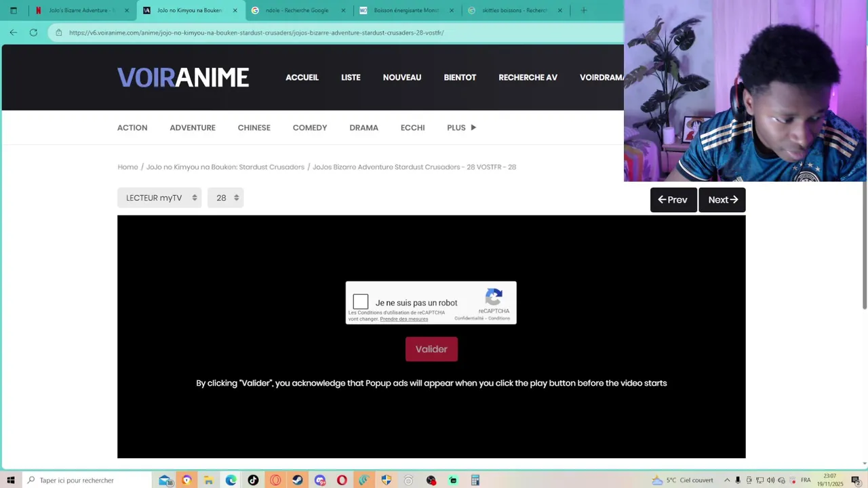Viewport: 868px width, 488px height.
Task: Open the weather widget '5°C Ciel couvert'
Action: pyautogui.click(x=682, y=480)
